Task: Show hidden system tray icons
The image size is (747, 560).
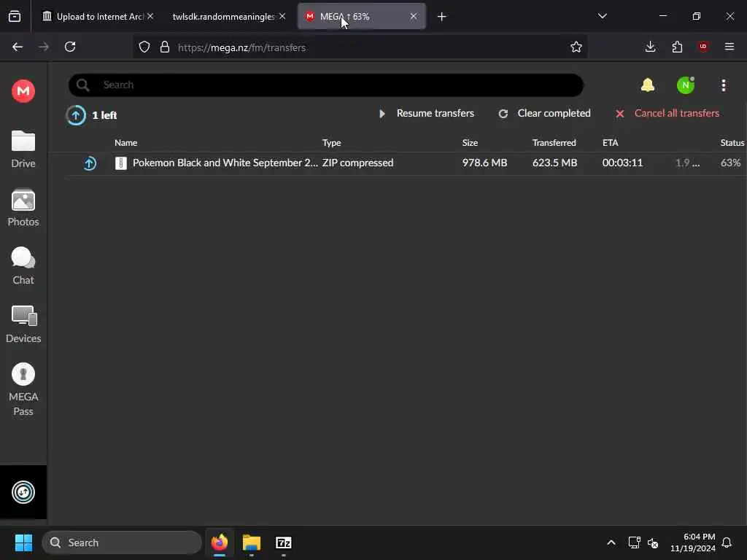Action: tap(611, 542)
